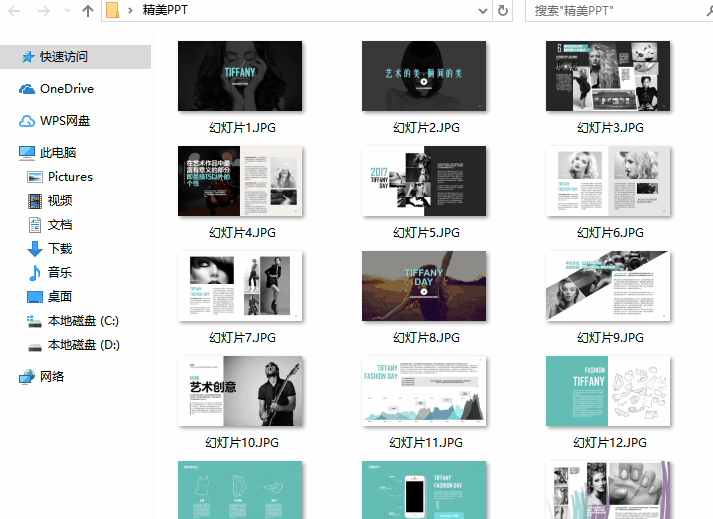Focus the 搜索"精美PPT" search box
Screen dimensions: 713x519
[619, 10]
